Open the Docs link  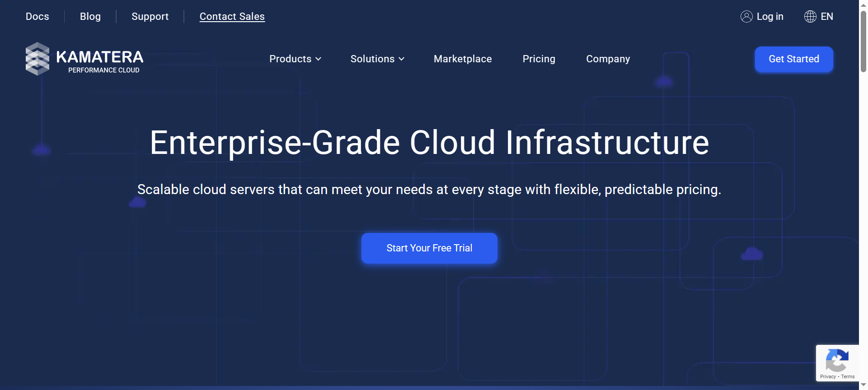click(37, 17)
